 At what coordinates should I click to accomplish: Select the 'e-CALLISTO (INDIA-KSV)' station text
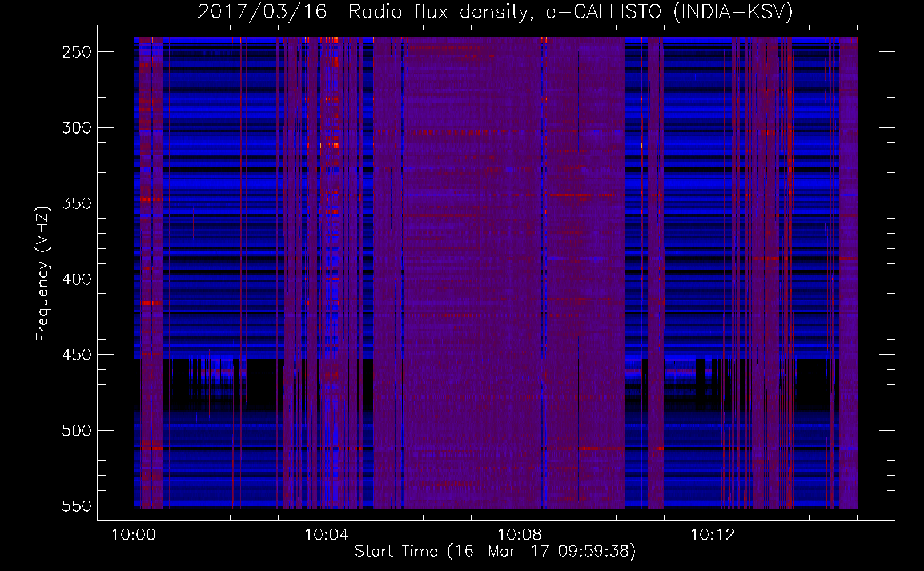(x=669, y=12)
